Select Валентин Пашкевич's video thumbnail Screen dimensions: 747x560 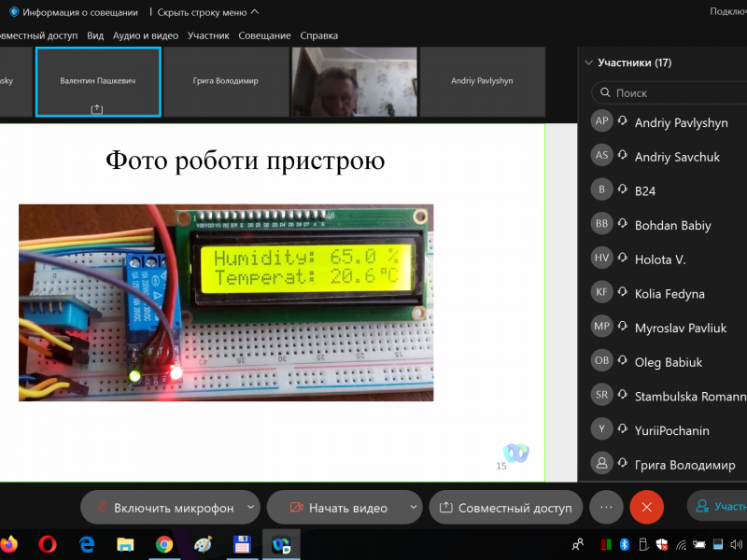pyautogui.click(x=98, y=82)
